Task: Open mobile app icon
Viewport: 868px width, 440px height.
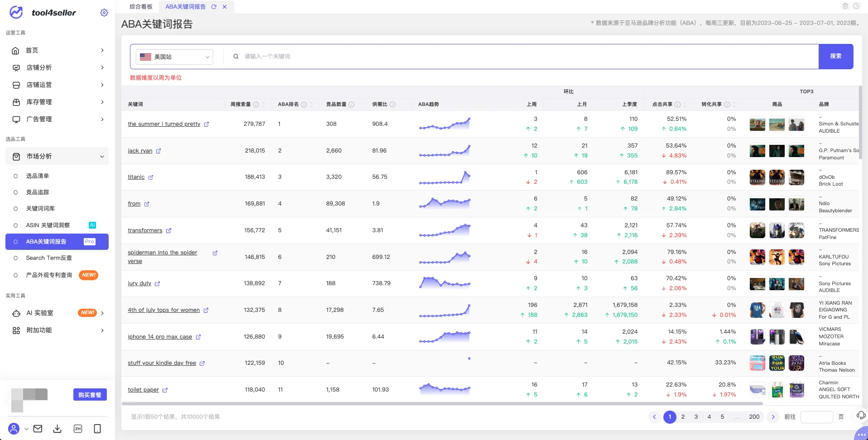Action: [97, 428]
